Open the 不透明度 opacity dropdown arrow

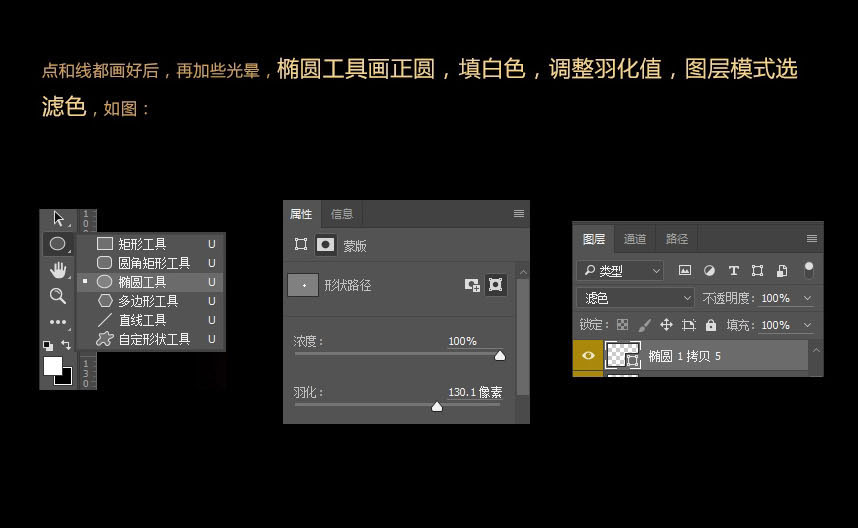[x=808, y=298]
